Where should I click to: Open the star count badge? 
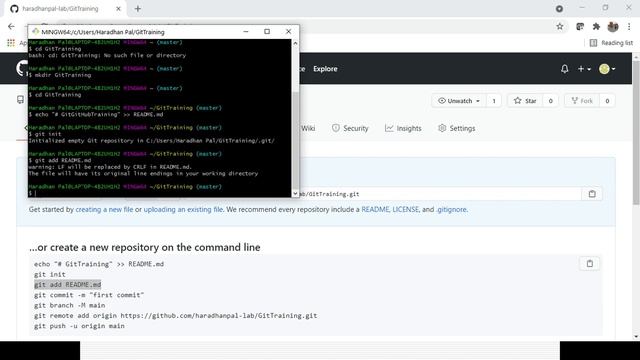551,101
